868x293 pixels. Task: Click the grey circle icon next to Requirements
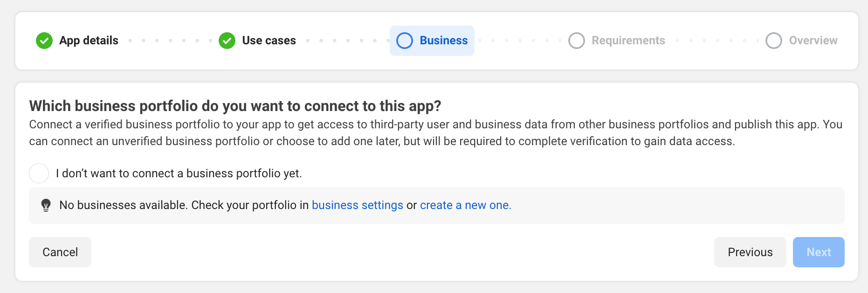(577, 41)
